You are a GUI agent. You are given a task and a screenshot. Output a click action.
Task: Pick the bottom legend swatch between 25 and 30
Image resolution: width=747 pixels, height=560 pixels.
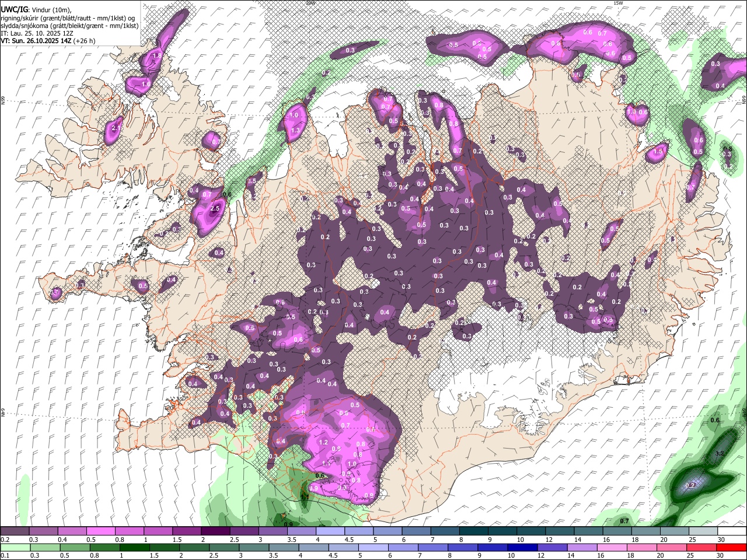703,547
